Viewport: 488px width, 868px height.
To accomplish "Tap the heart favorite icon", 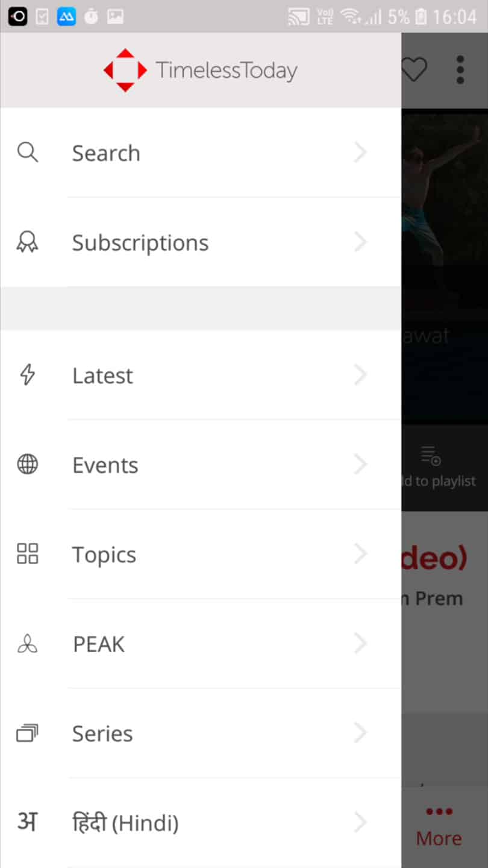I will click(414, 69).
